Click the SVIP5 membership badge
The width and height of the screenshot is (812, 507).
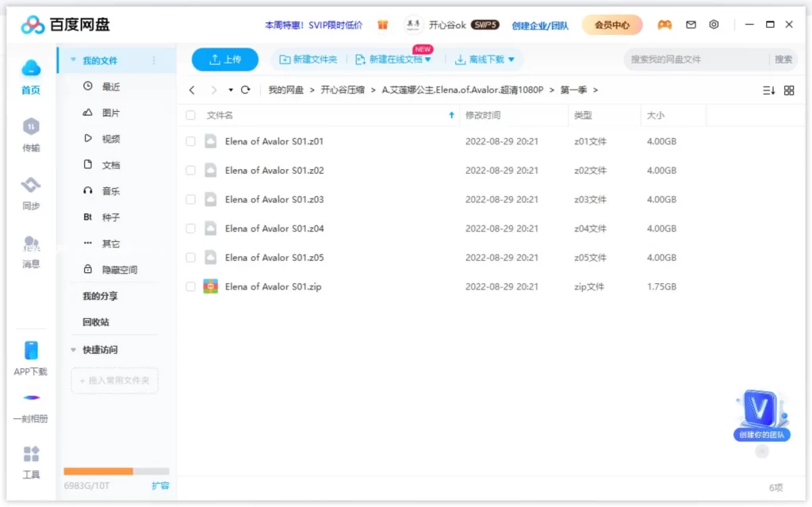(x=485, y=25)
